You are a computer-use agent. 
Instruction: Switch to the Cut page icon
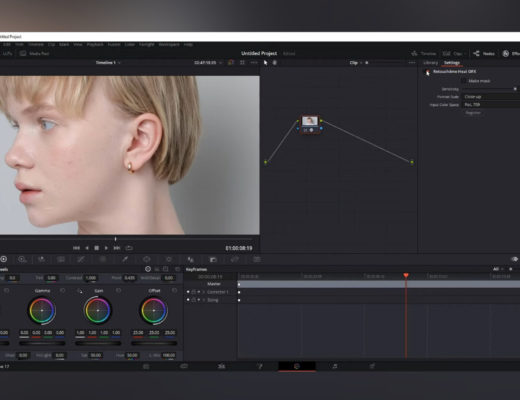[x=184, y=366]
